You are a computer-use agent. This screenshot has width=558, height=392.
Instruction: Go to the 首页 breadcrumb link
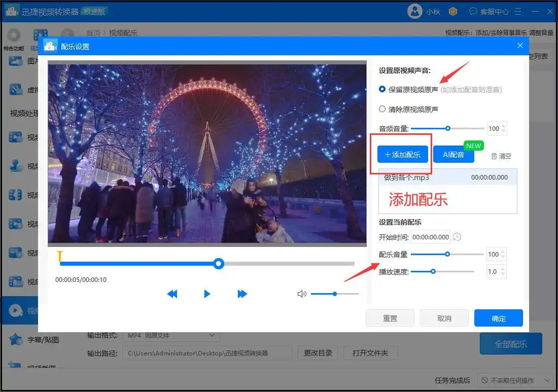[x=93, y=32]
